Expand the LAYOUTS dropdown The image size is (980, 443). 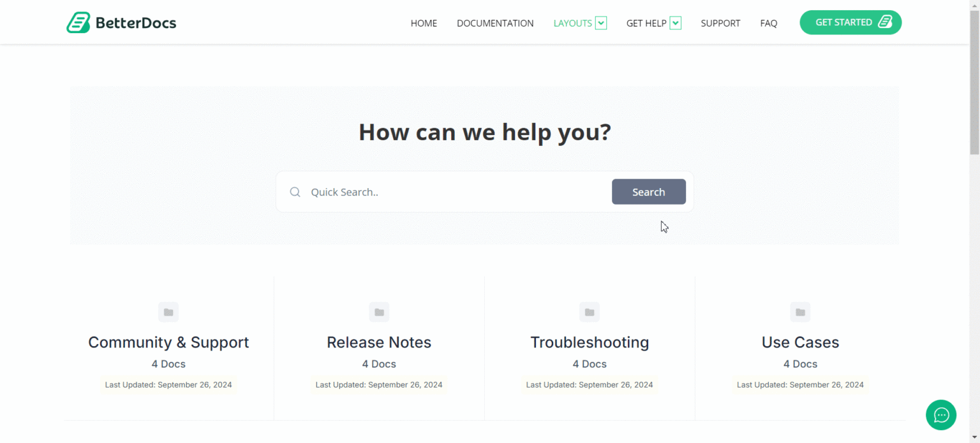pyautogui.click(x=600, y=22)
